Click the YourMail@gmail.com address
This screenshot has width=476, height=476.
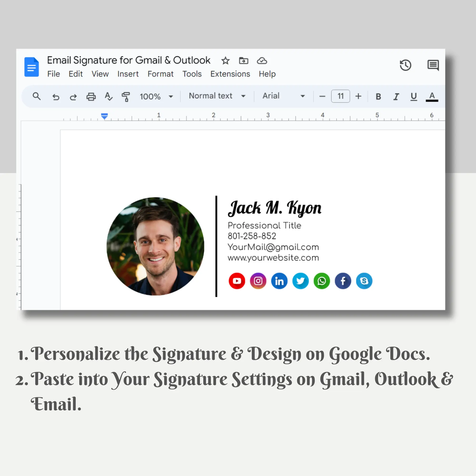273,247
